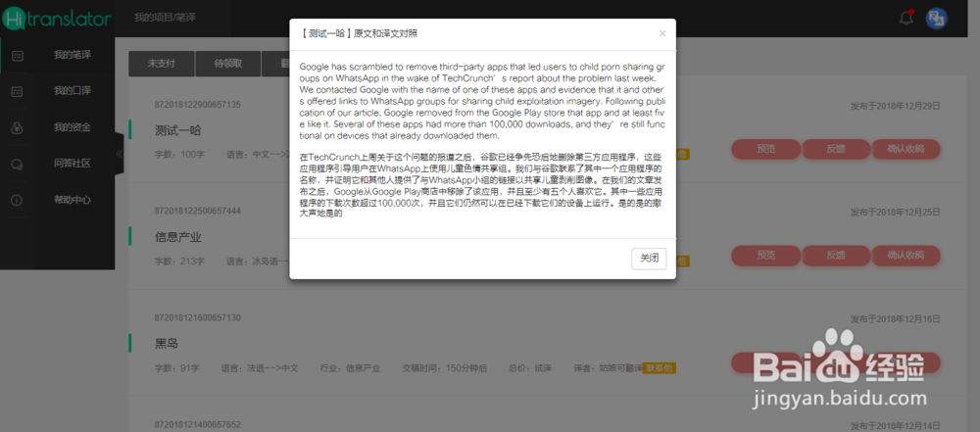Viewport: 980px width, 432px height.
Task: Click the 信息产业 project title
Action: 178,238
